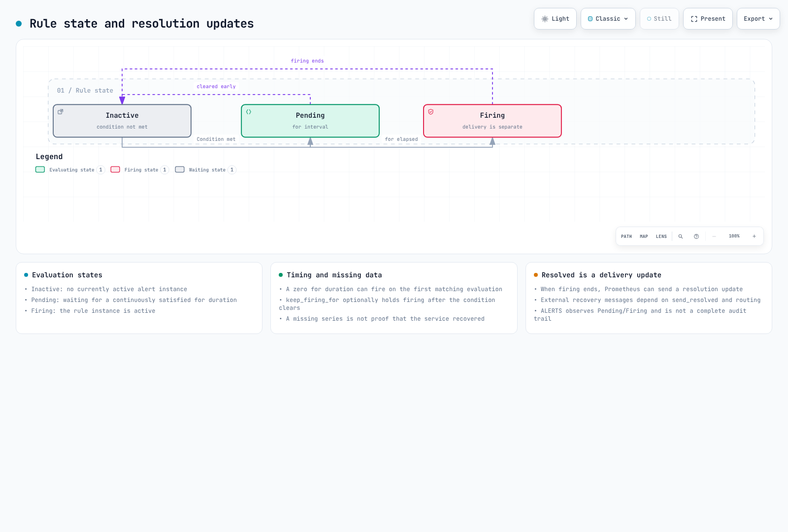Screen dimensions: 788x532
Task: Click the 'cleared early' edge label
Action: pos(216,87)
